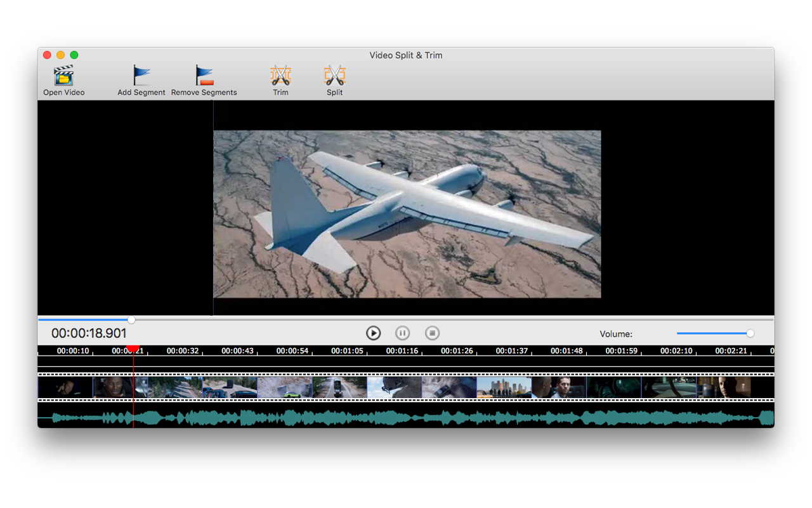
Task: Click the airplane video preview frame
Action: point(407,214)
